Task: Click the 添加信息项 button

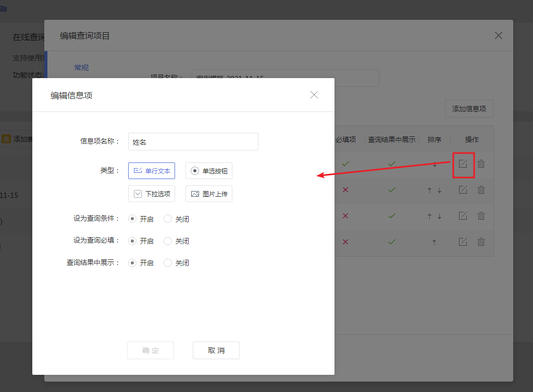Action: pos(469,109)
